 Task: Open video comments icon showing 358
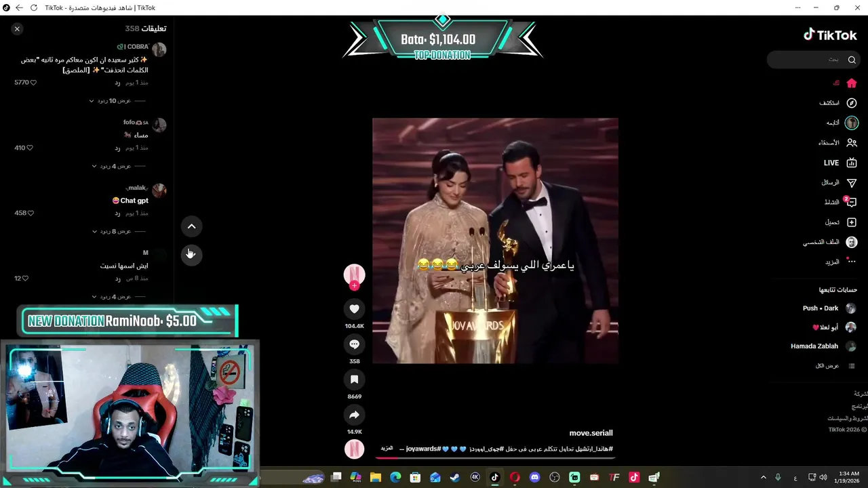(354, 344)
